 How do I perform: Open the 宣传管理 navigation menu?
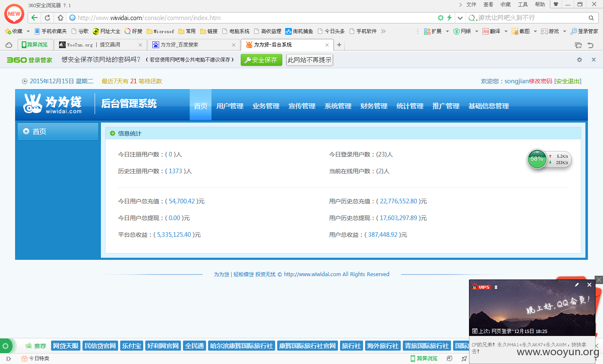pyautogui.click(x=302, y=106)
